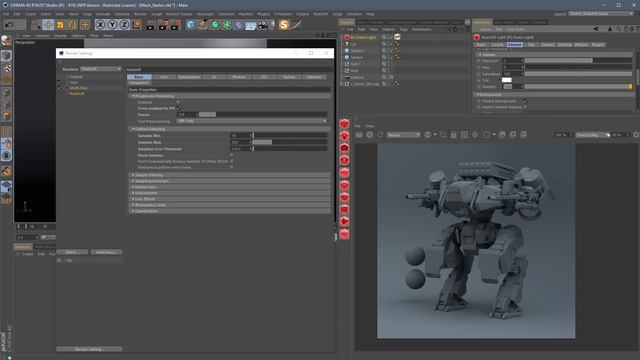The image size is (640, 360).
Task: Toggle Randomize pattern every frame checkbox
Action: (x=232, y=167)
